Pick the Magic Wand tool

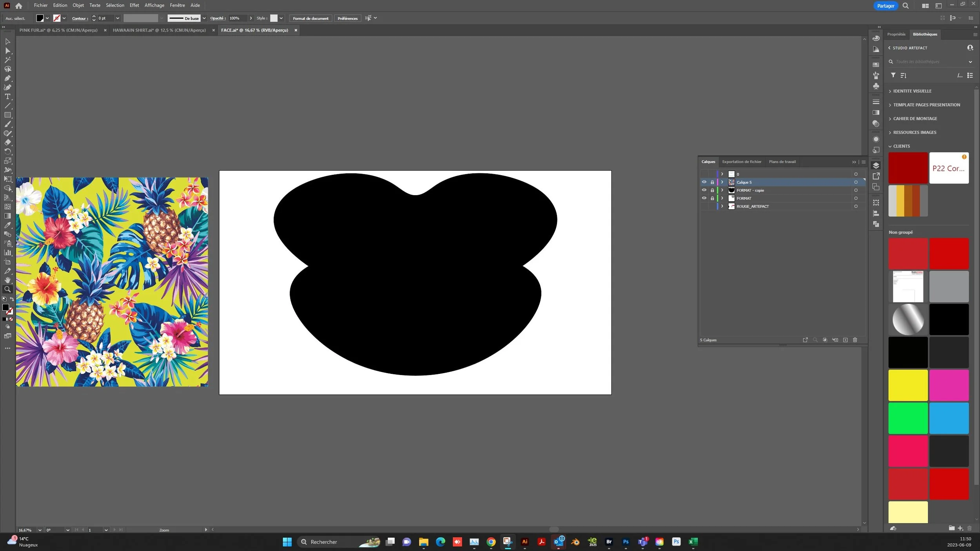point(7,60)
